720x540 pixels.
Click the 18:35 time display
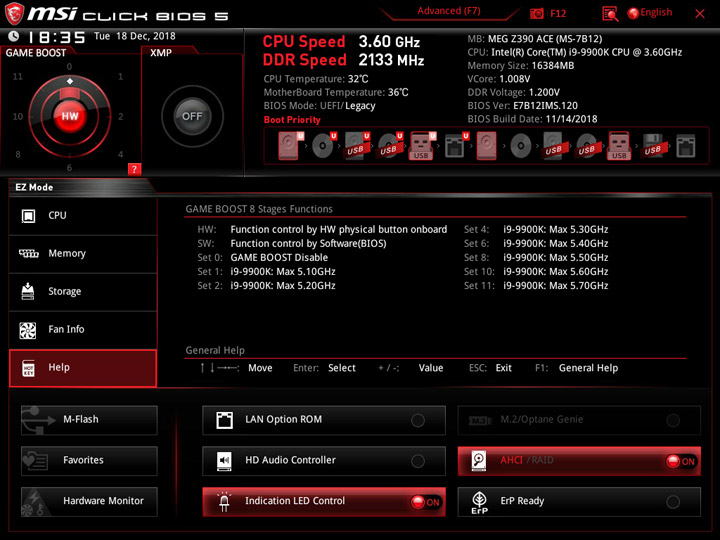[x=56, y=37]
